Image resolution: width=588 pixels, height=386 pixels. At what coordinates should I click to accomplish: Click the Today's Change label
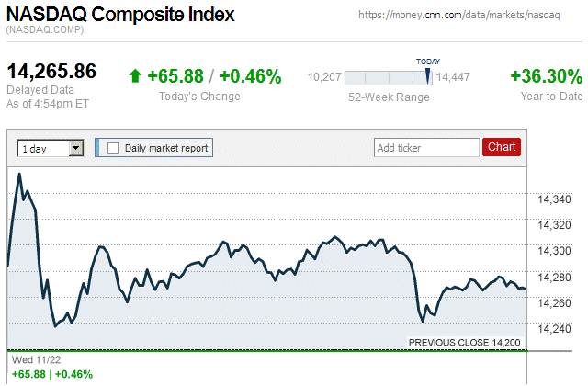(x=199, y=96)
